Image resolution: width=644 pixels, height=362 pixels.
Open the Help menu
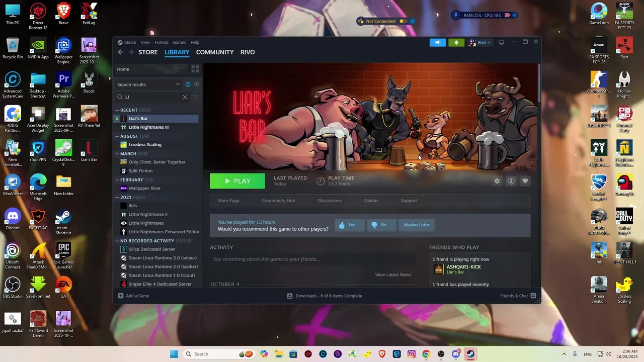click(195, 42)
